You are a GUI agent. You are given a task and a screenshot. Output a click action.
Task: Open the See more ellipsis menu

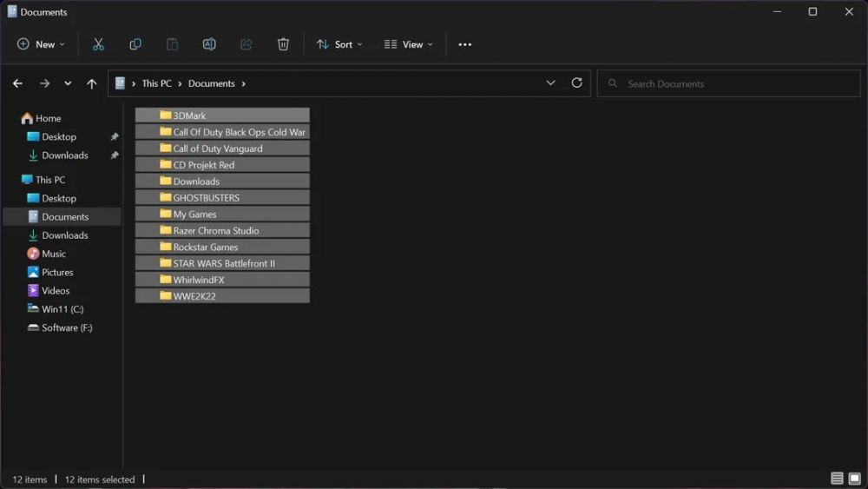point(465,44)
